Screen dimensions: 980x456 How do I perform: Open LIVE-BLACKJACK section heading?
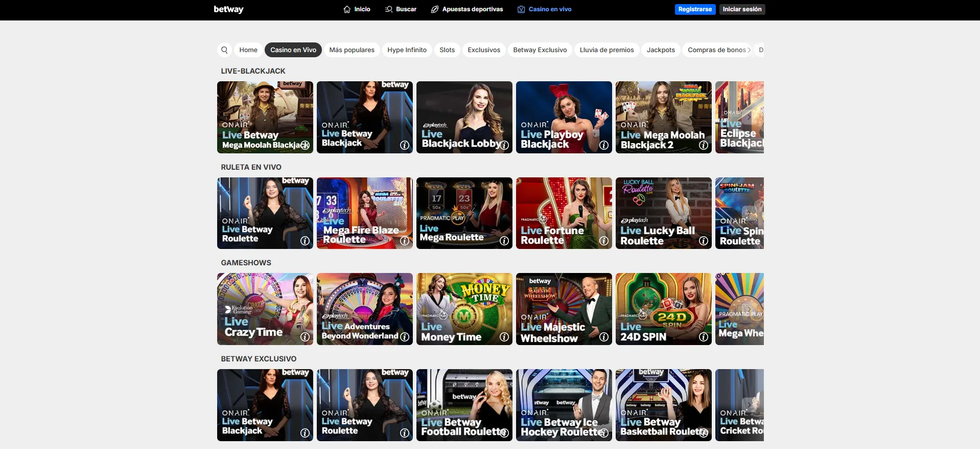coord(253,71)
